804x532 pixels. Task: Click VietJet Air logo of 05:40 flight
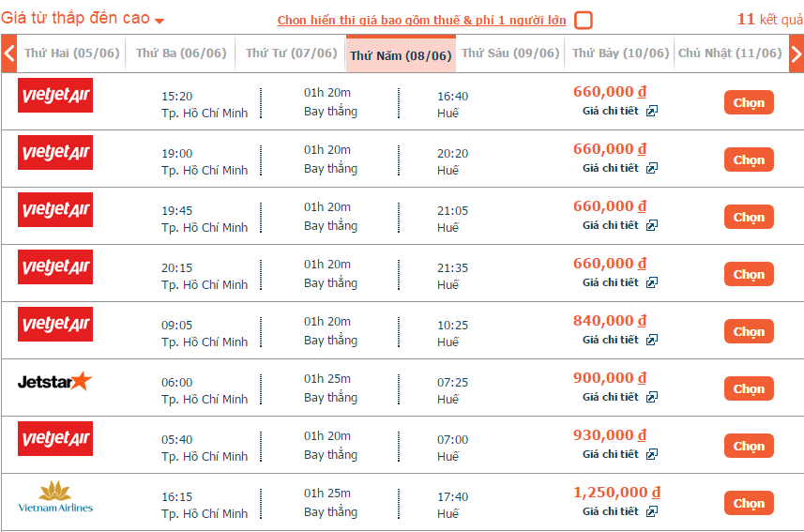point(55,438)
